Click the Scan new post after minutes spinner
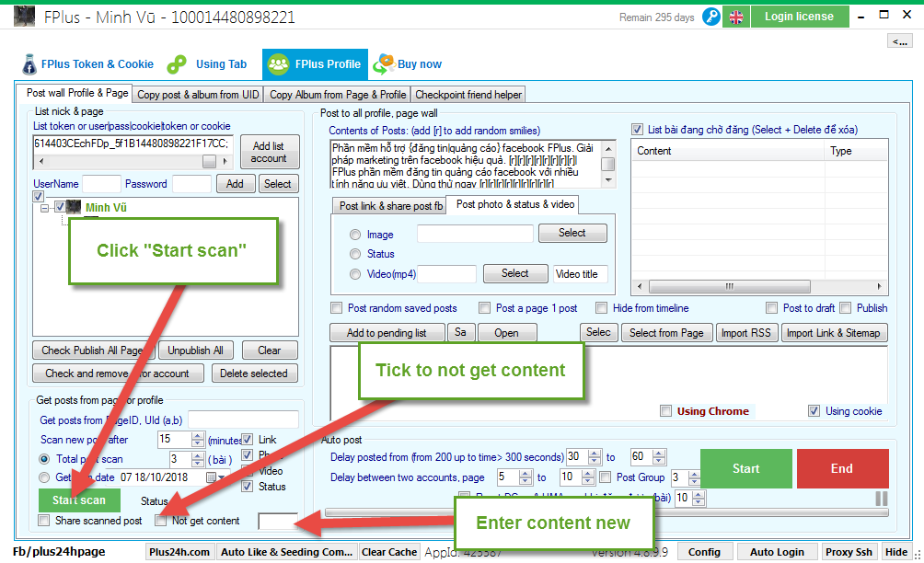Screen dimensions: 924x563 point(198,440)
